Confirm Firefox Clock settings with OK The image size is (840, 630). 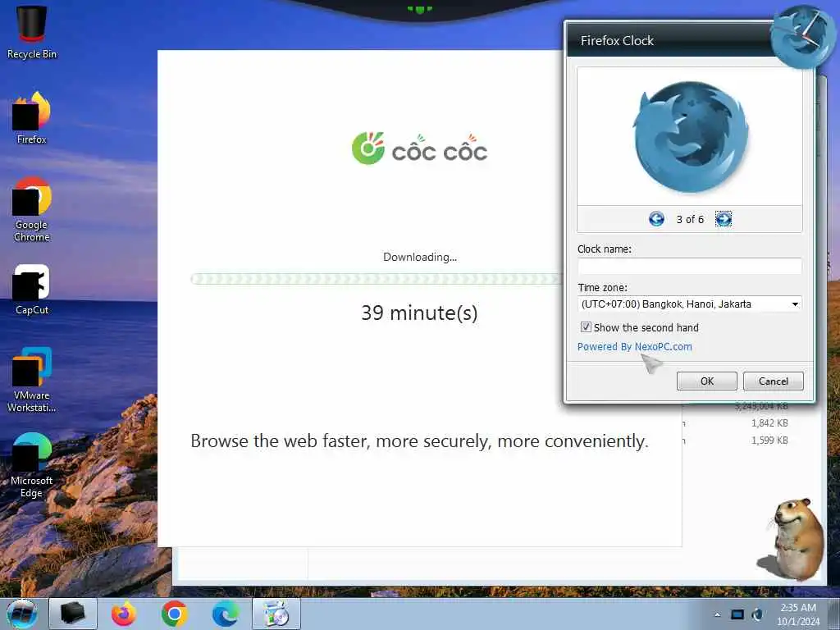[706, 381]
